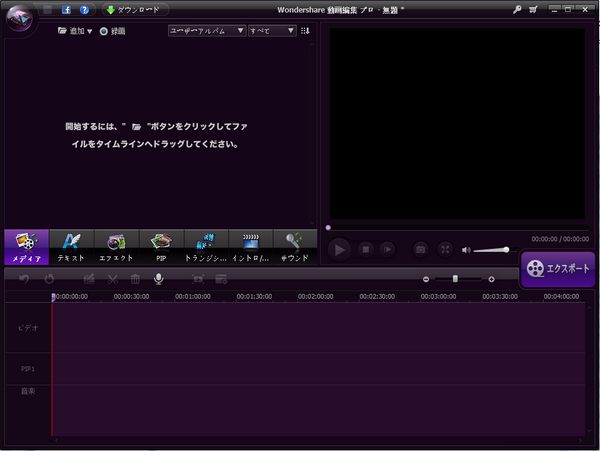Screen dimensions: 600x451
Task: Click the 00:04:00:00 ruler mark
Action: [x=561, y=296]
